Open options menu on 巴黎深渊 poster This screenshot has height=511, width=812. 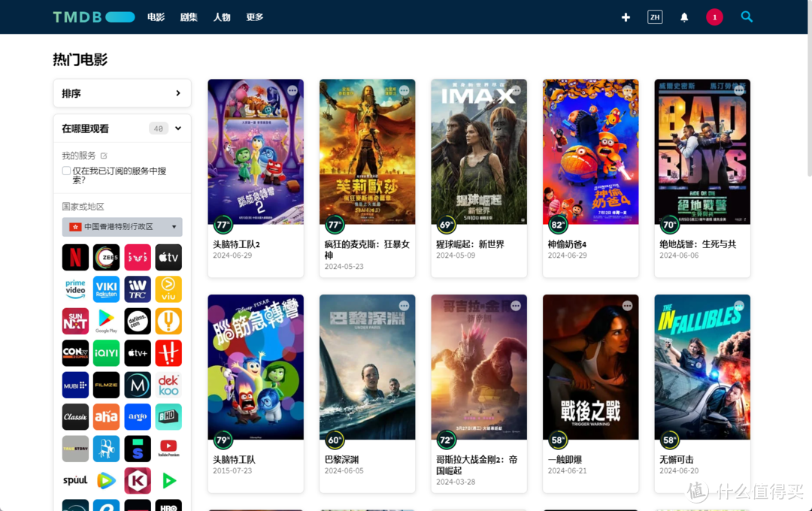pyautogui.click(x=404, y=306)
